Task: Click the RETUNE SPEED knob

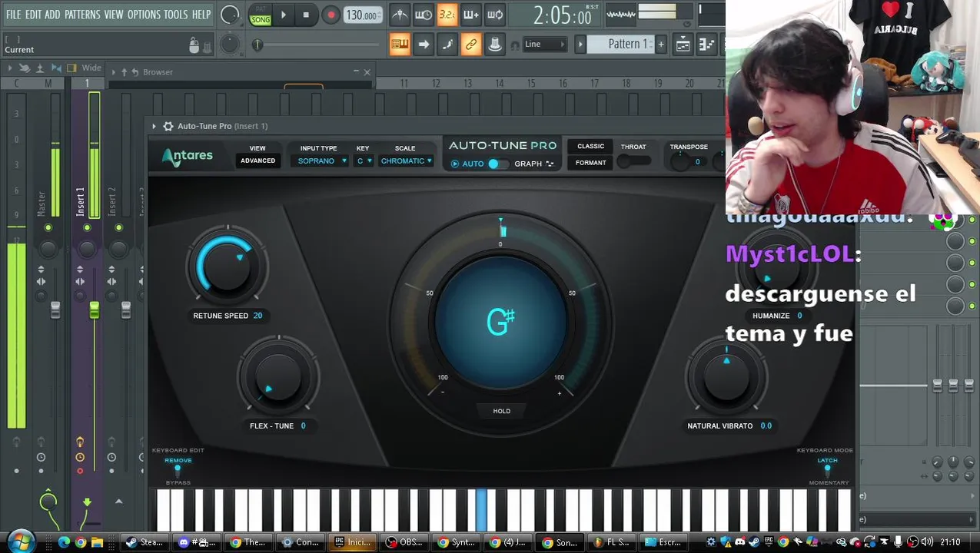Action: (228, 266)
